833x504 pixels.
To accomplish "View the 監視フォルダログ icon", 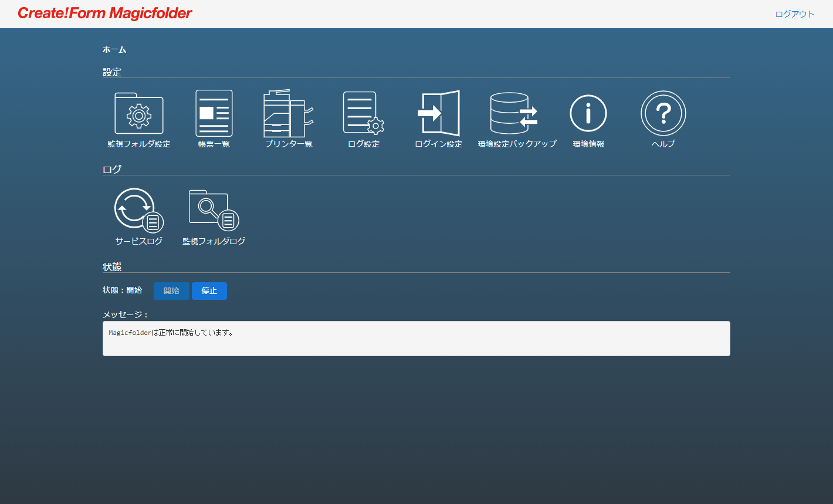I will [x=214, y=211].
